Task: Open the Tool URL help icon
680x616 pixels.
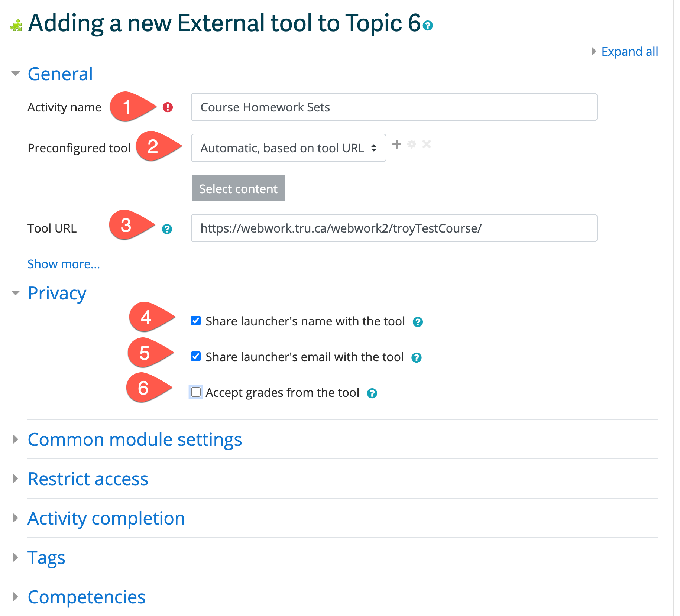Action: pyautogui.click(x=167, y=229)
